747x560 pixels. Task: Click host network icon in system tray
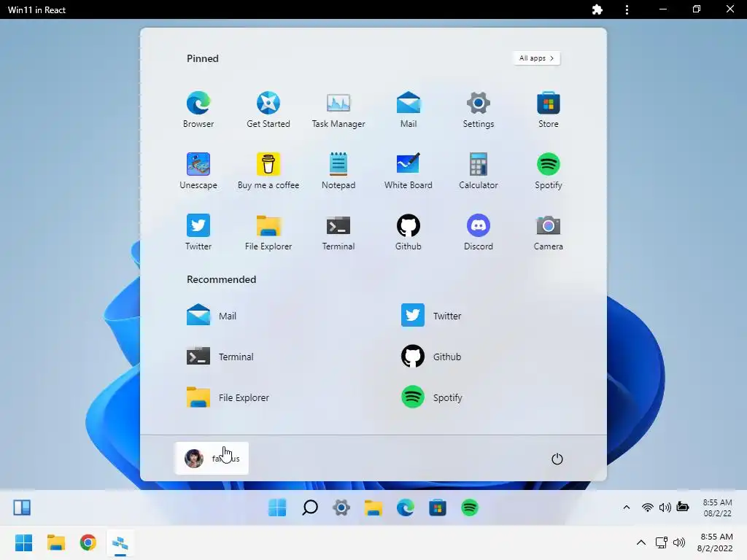tap(661, 542)
